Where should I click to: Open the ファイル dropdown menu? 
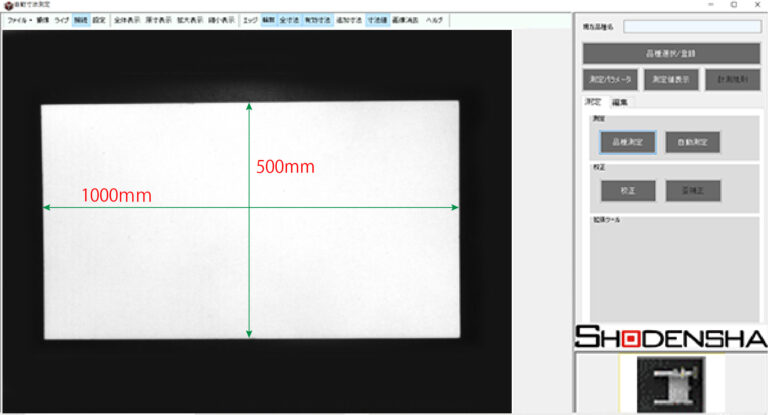pyautogui.click(x=18, y=20)
